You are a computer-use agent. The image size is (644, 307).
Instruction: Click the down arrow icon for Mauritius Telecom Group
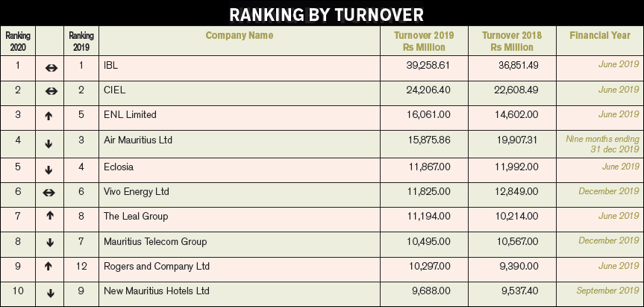click(x=50, y=243)
